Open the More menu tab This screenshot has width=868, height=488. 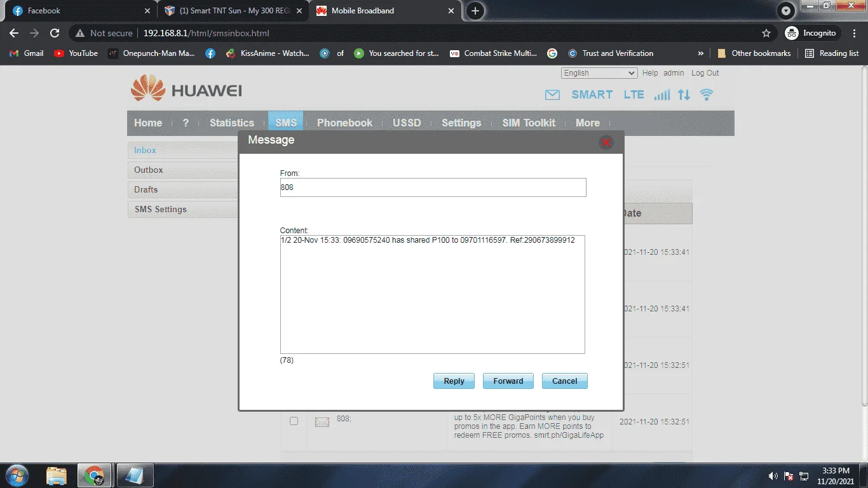588,123
